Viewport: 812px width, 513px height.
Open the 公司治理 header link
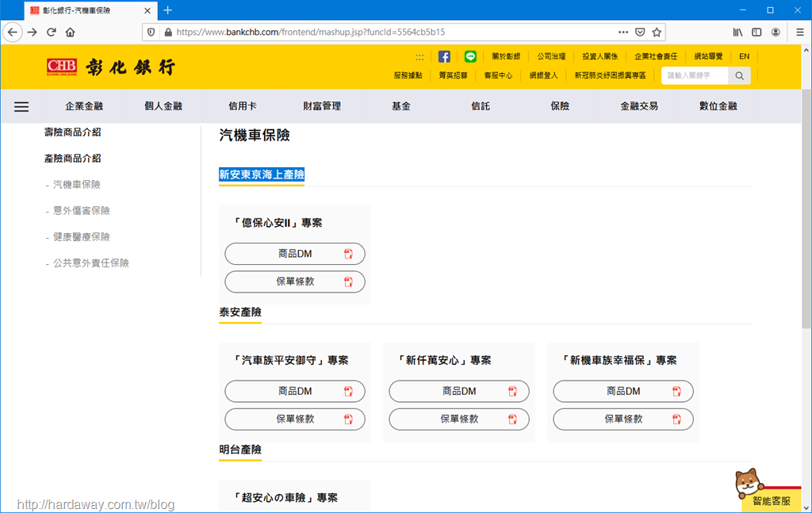[551, 56]
